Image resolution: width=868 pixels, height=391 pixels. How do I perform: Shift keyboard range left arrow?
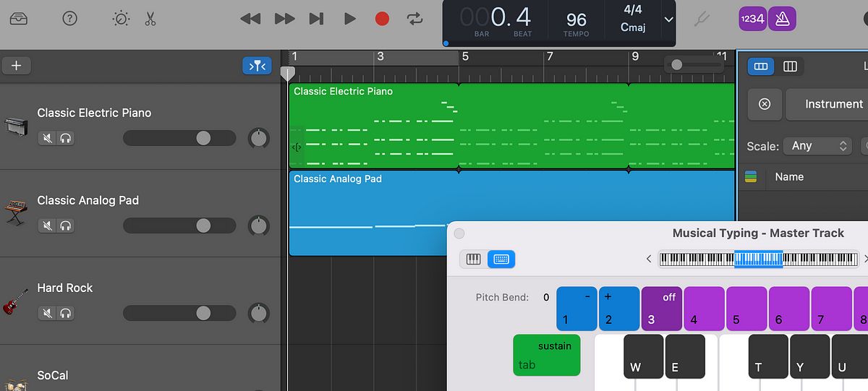tap(649, 259)
